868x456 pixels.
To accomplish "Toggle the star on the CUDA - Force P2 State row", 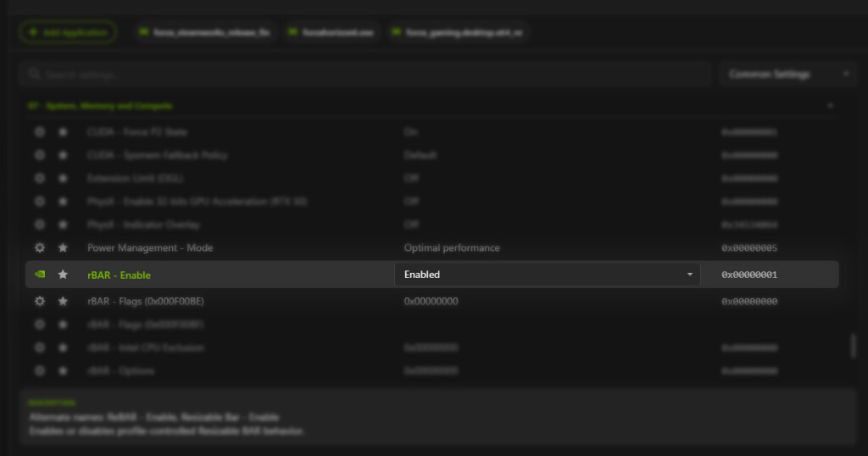I will 63,131.
